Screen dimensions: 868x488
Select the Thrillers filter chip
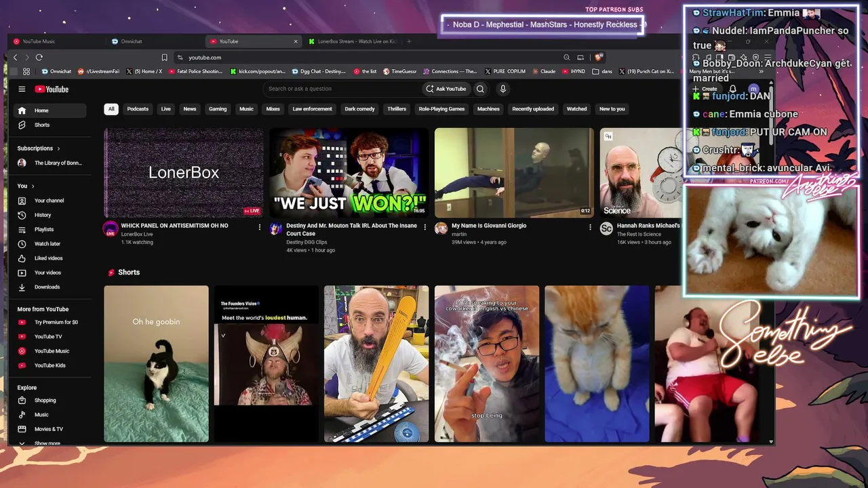tap(397, 109)
